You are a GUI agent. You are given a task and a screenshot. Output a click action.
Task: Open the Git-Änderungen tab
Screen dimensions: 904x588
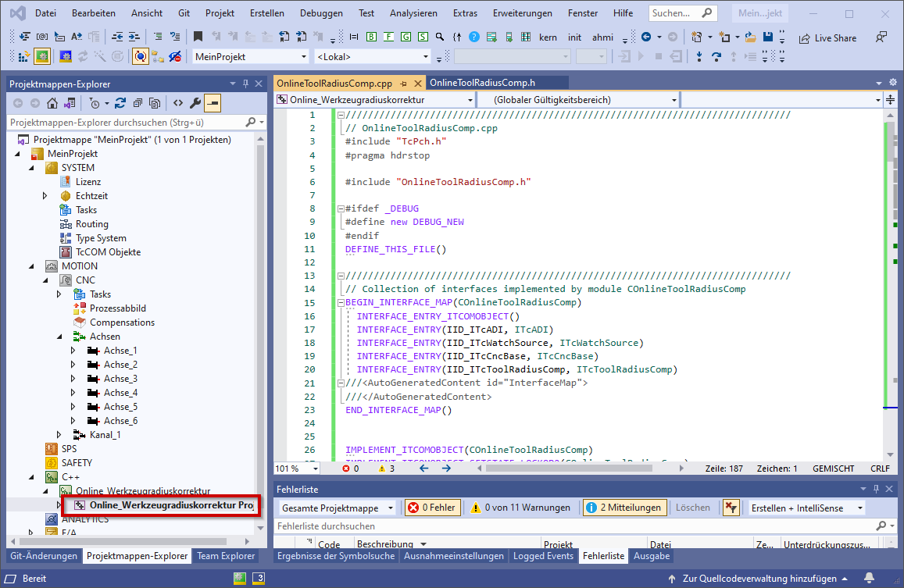44,556
